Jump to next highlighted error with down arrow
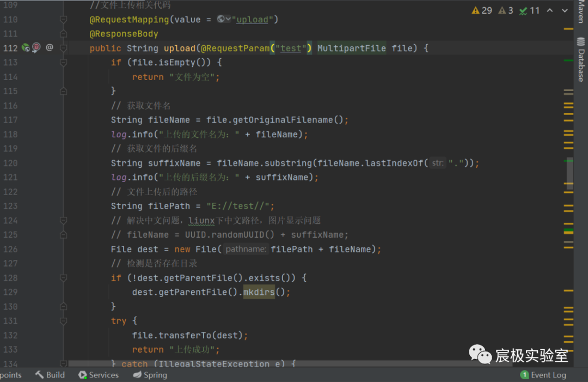588x382 pixels. 564,10
